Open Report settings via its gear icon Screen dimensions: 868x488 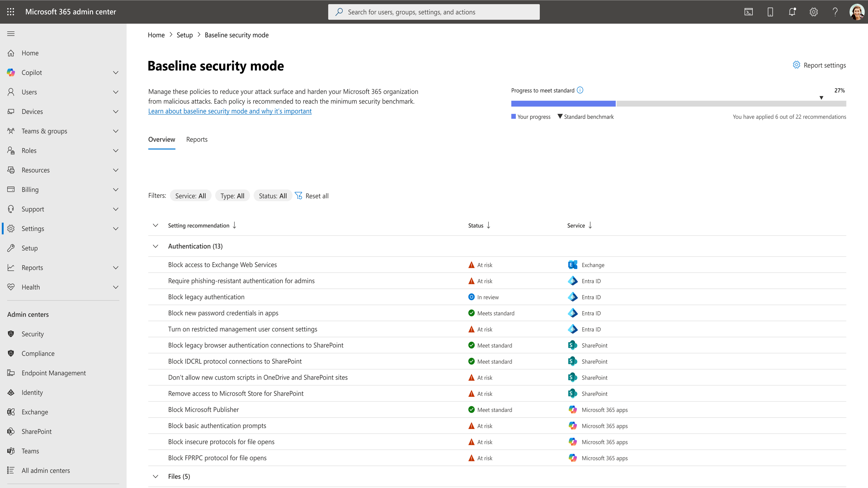[797, 65]
